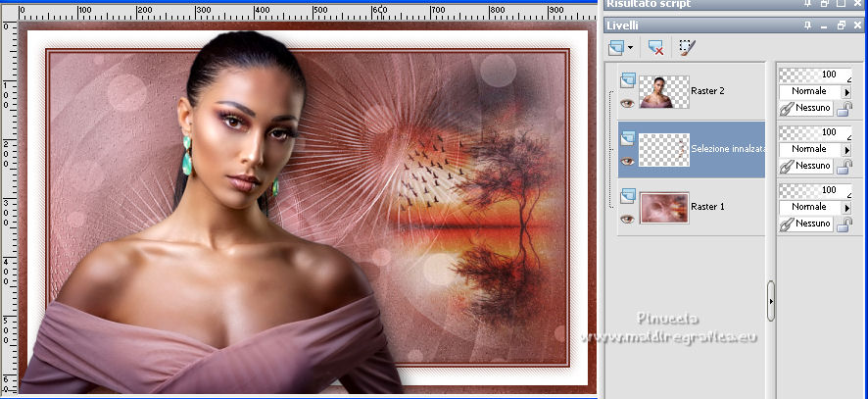Toggle the Selezione innalzata transparency lock

pos(844,167)
